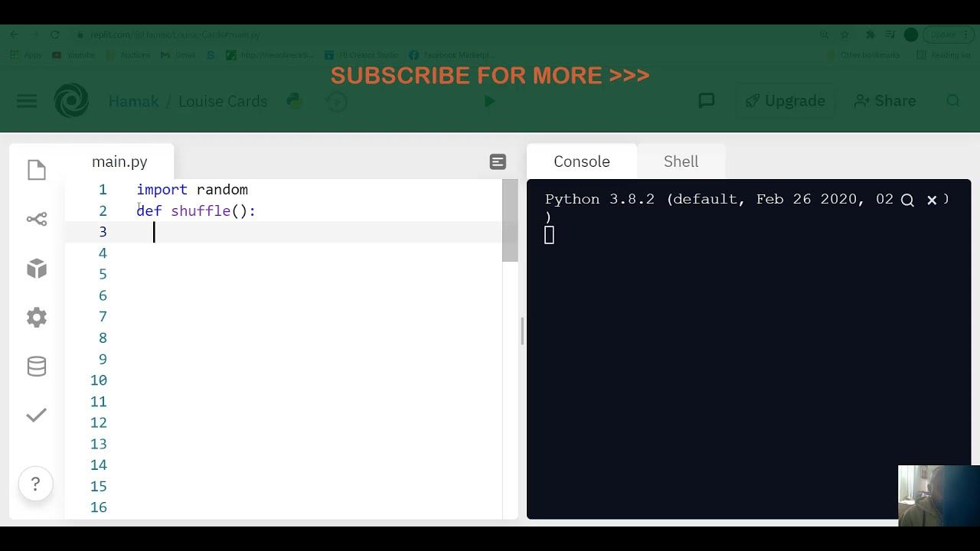Open the Facebook Marketplace bookmark
The image size is (980, 551).
(452, 55)
